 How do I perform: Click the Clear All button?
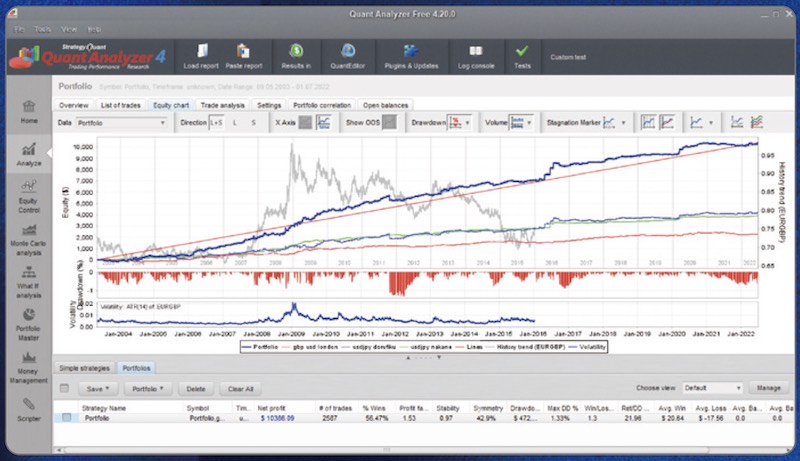tap(239, 388)
